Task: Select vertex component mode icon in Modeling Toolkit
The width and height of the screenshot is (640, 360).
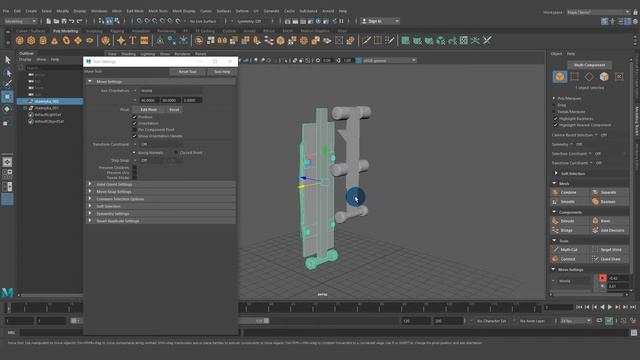Action: pos(574,76)
